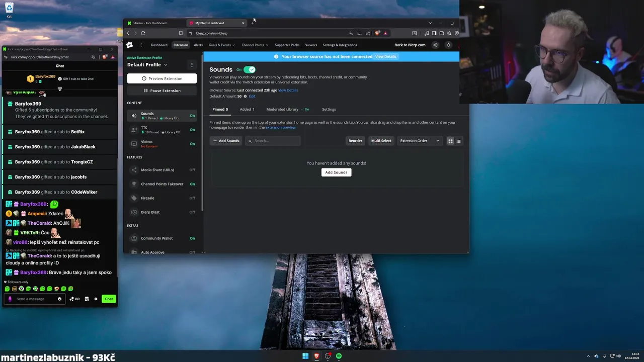The width and height of the screenshot is (644, 362).
Task: Click the Brave Shields lion icon in Blerp window
Action: click(377, 33)
